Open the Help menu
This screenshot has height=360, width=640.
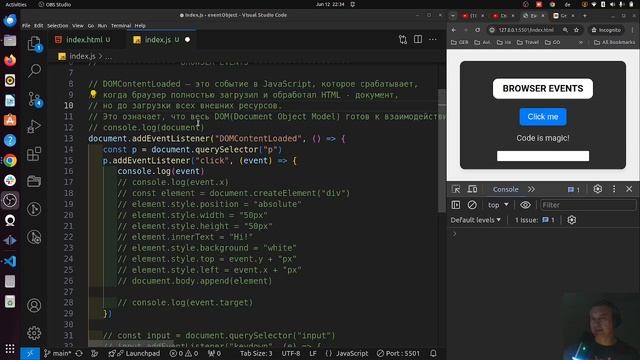point(140,25)
